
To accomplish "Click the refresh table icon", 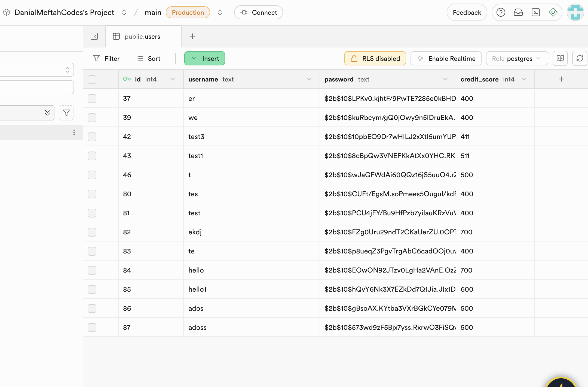I will point(580,58).
